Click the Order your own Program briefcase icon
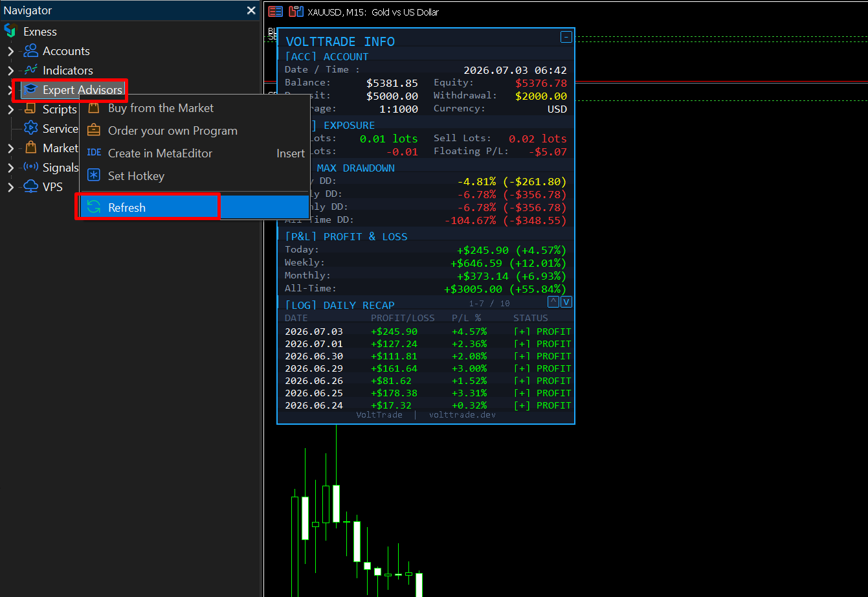The image size is (868, 597). pyautogui.click(x=94, y=130)
